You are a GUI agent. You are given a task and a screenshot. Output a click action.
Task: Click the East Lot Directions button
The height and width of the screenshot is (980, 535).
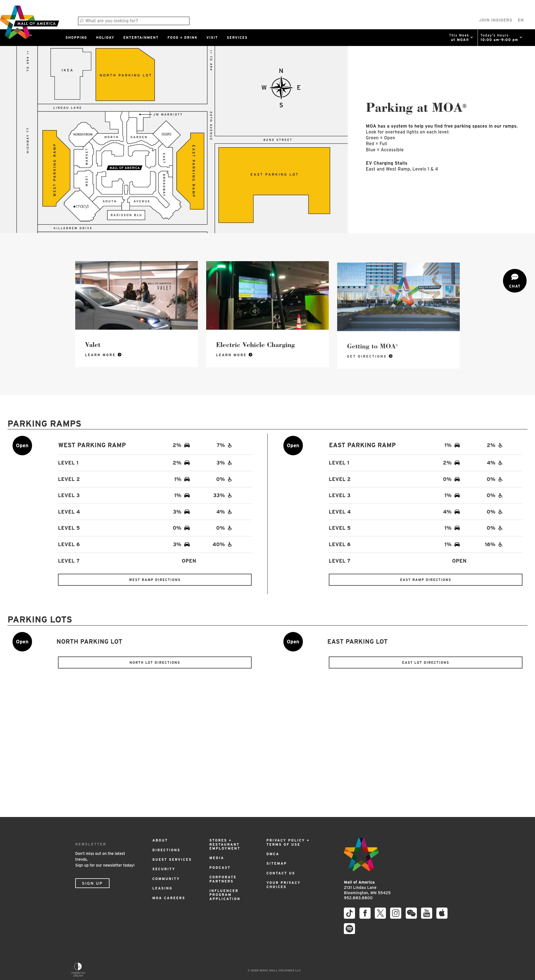point(425,662)
